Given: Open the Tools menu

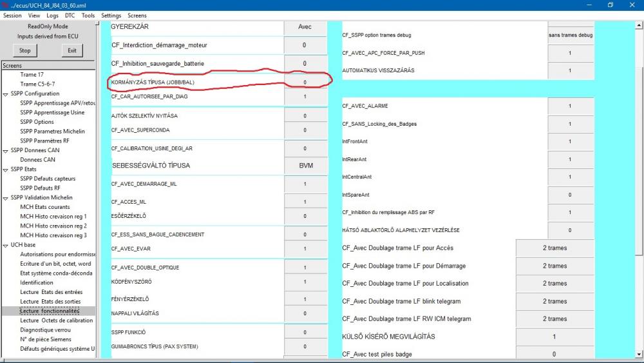Looking at the screenshot, I should [88, 15].
